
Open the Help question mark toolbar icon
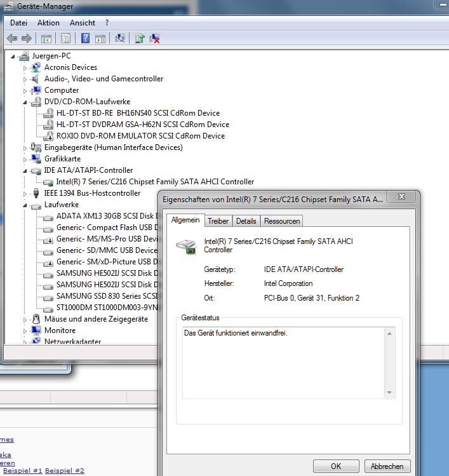tap(86, 38)
